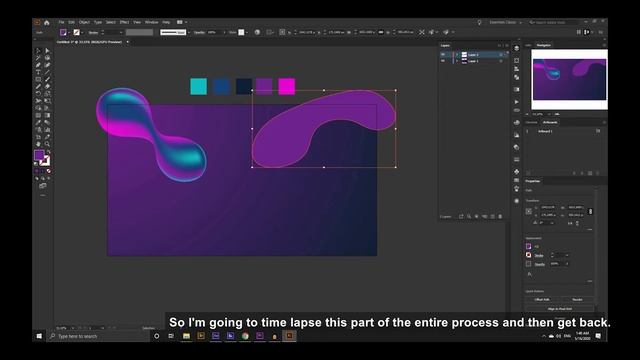Click the Change Screen Mode icon in the Tools panel
The height and width of the screenshot is (360, 640).
[x=43, y=186]
